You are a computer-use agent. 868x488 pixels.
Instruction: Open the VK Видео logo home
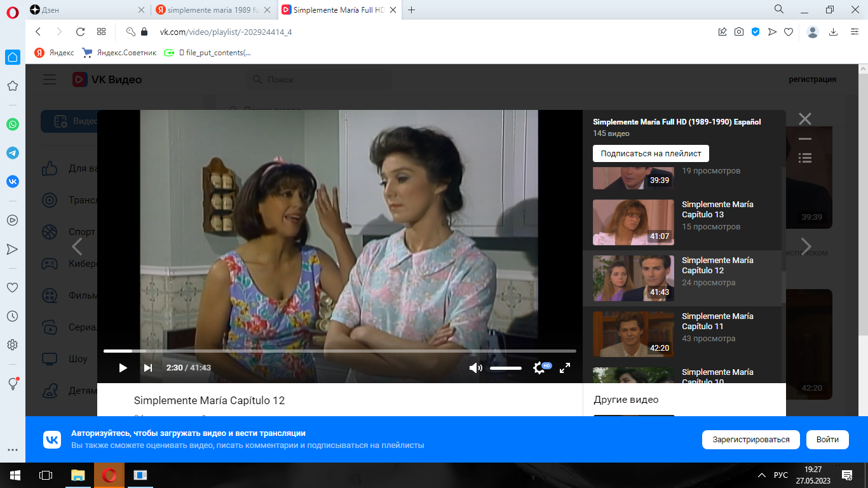(107, 79)
